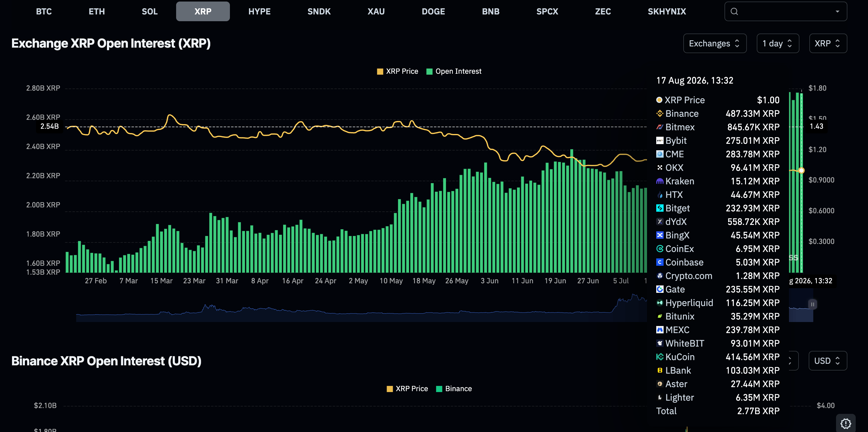Open the XRP unit dropdown

tap(828, 43)
